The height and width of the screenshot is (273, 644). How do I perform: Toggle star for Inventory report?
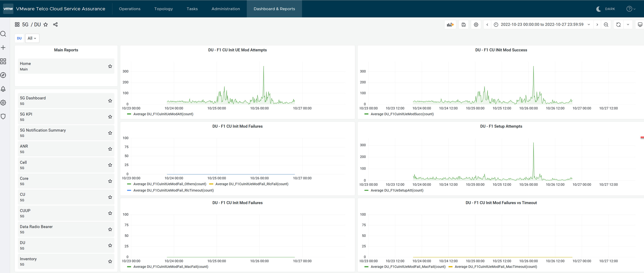[110, 261]
